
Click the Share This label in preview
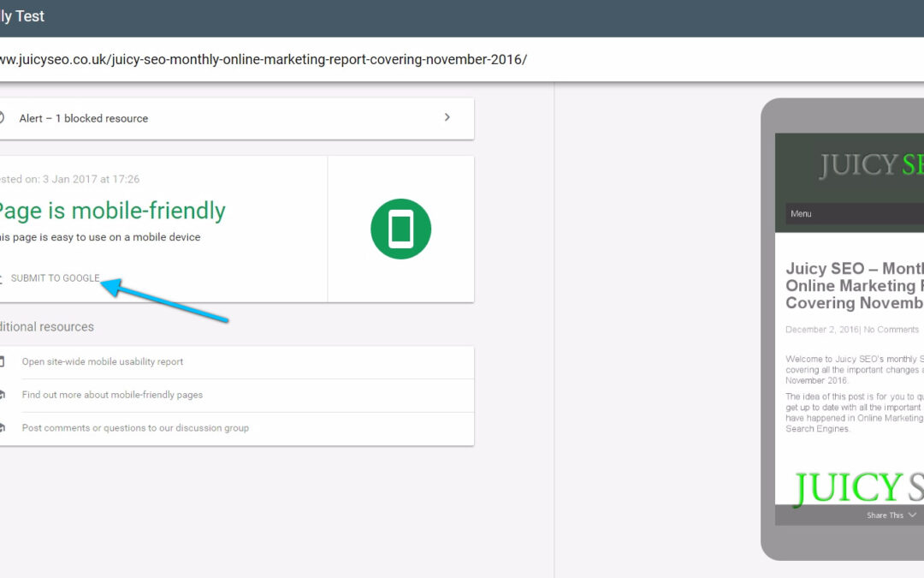885,515
